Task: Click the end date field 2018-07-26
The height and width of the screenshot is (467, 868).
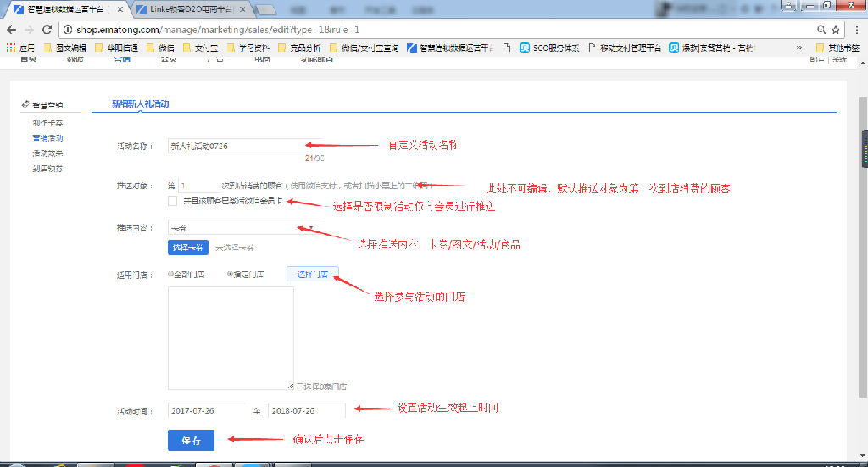Action: coord(307,410)
